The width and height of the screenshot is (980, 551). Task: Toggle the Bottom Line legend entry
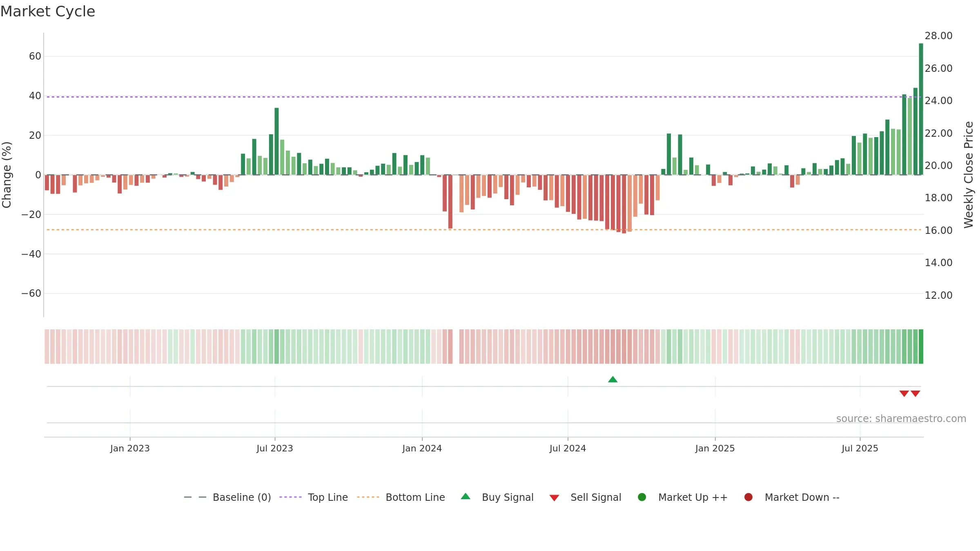coord(401,497)
